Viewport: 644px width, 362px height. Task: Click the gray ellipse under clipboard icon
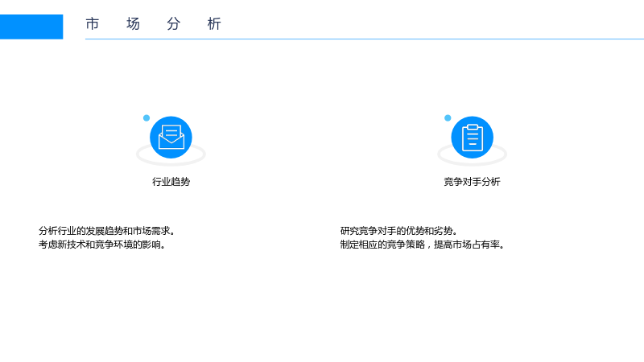[x=473, y=155]
